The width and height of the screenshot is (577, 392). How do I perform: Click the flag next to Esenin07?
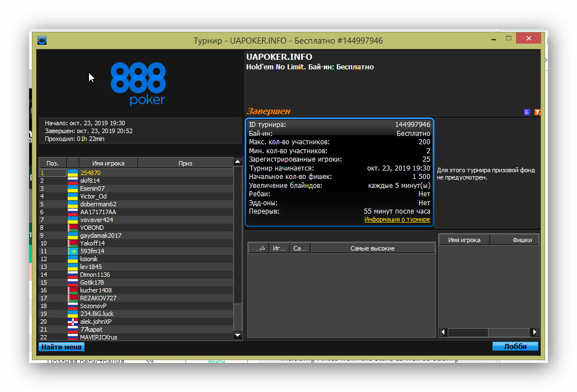point(73,188)
